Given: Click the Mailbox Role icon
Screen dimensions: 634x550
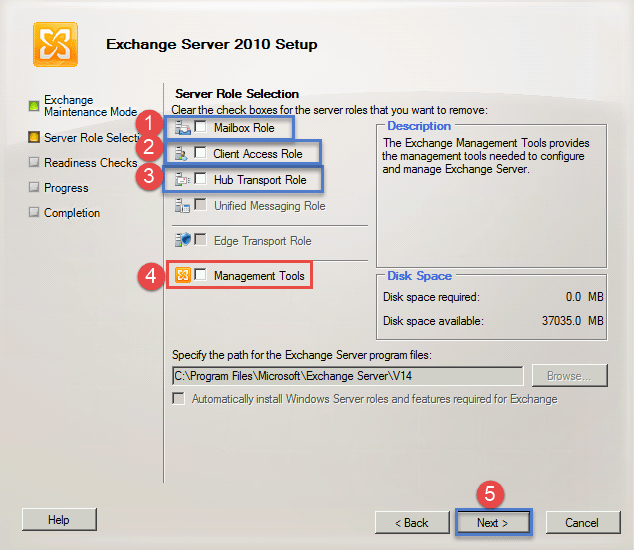Looking at the screenshot, I should point(182,128).
